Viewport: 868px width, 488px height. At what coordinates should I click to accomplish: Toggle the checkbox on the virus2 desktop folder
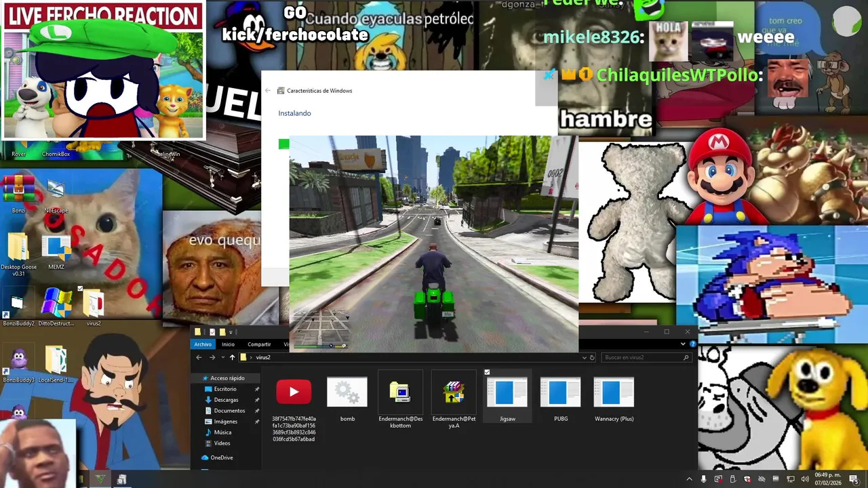(x=80, y=289)
